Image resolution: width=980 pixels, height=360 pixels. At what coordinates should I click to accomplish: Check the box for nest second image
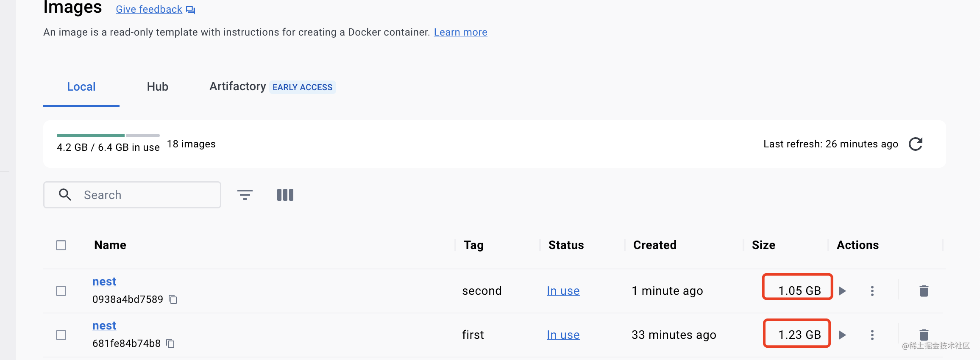point(61,291)
